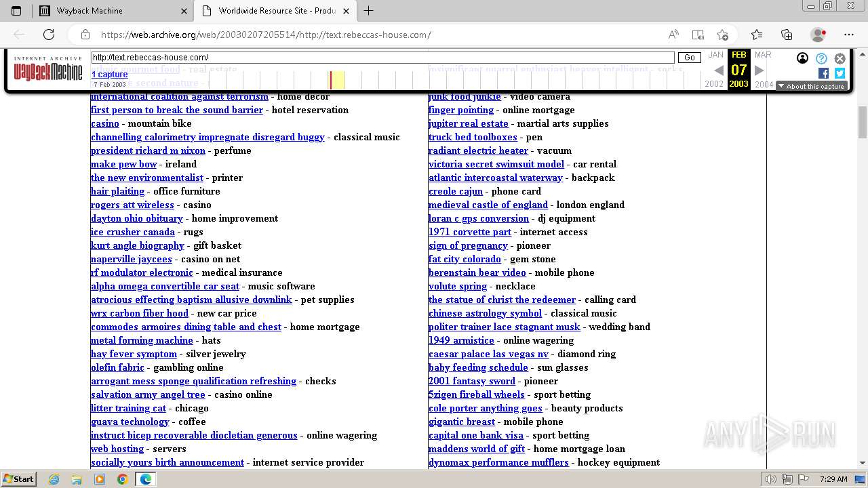Open the casino link
This screenshot has height=488, width=868.
[104, 123]
